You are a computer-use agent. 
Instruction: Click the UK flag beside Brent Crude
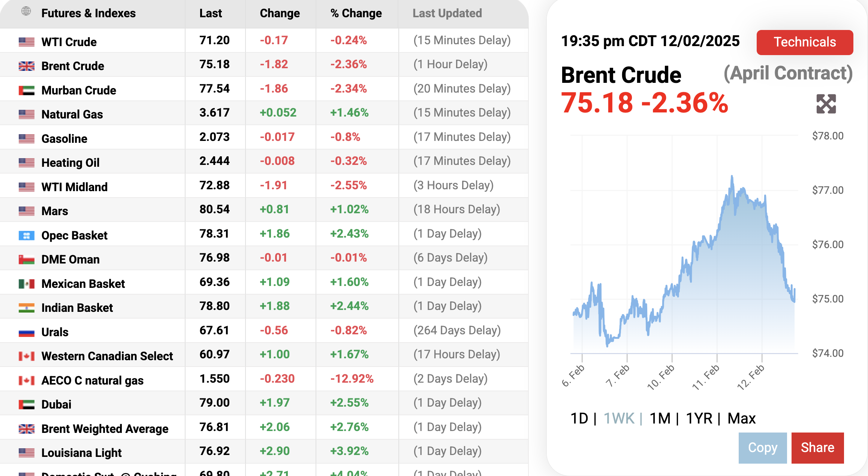pos(27,66)
